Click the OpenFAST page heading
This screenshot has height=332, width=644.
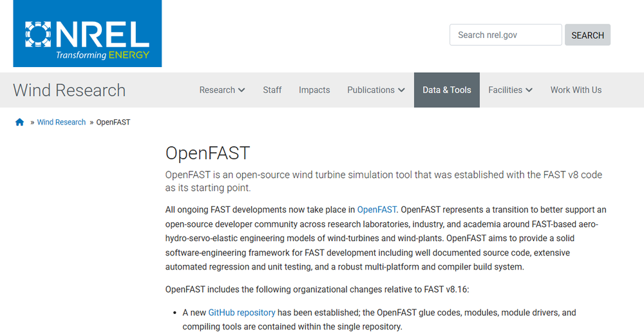pos(207,153)
